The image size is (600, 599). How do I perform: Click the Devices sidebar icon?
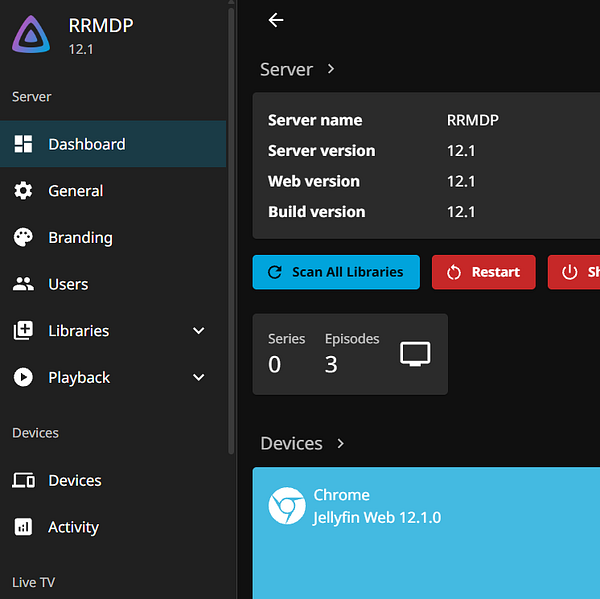pyautogui.click(x=23, y=480)
